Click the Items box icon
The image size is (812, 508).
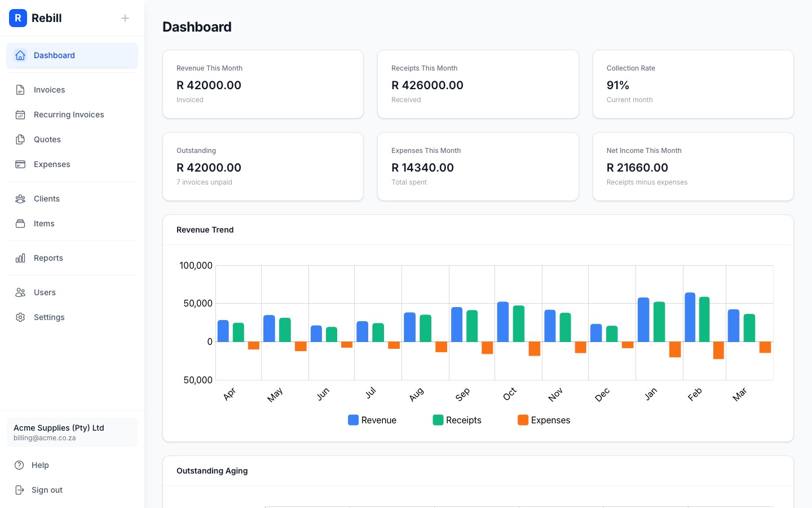point(20,224)
